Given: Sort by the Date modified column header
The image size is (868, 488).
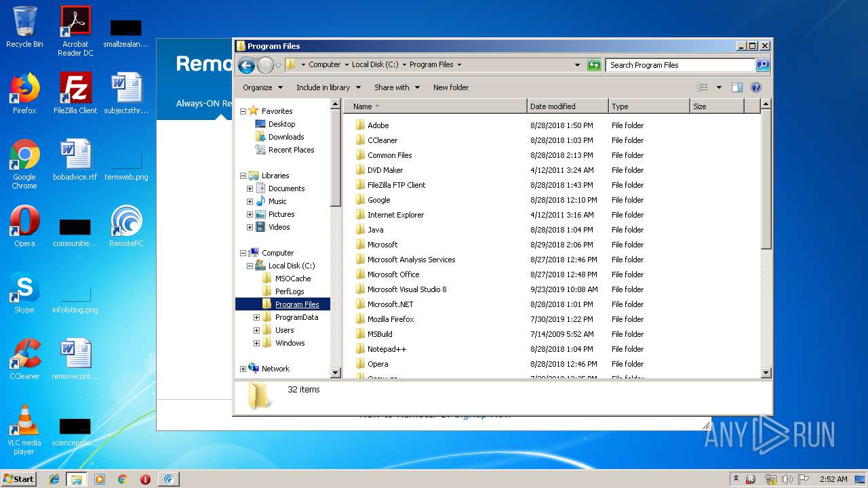Looking at the screenshot, I should click(x=568, y=106).
